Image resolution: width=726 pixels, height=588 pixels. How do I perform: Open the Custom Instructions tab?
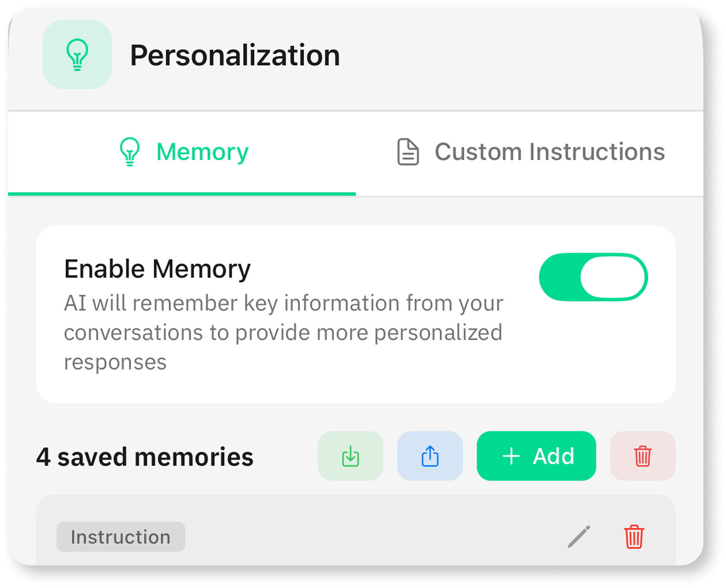tap(529, 152)
